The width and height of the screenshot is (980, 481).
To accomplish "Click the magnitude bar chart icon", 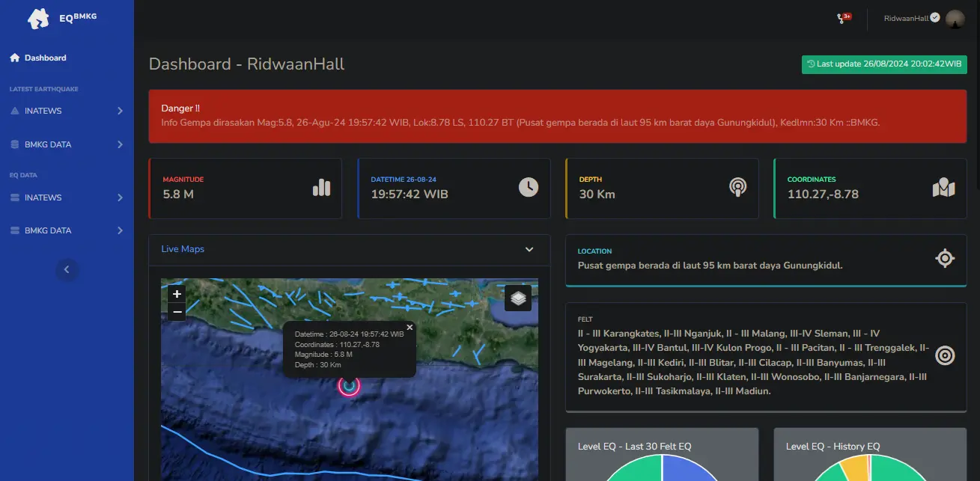I will pyautogui.click(x=321, y=187).
